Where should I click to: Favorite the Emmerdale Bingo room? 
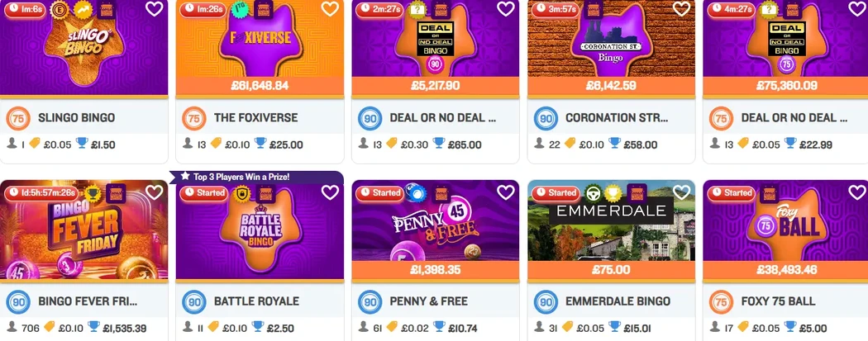(x=681, y=192)
